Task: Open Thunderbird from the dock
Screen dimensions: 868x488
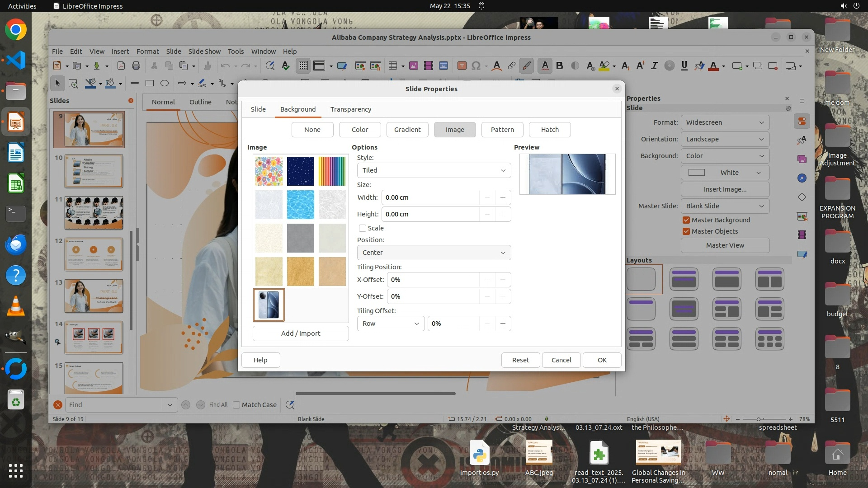Action: (16, 244)
